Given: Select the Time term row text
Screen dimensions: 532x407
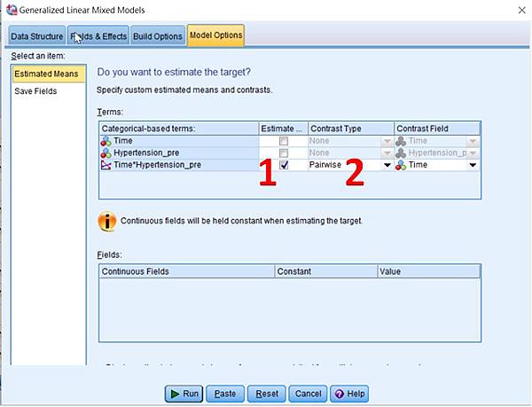Looking at the screenshot, I should (x=123, y=141).
